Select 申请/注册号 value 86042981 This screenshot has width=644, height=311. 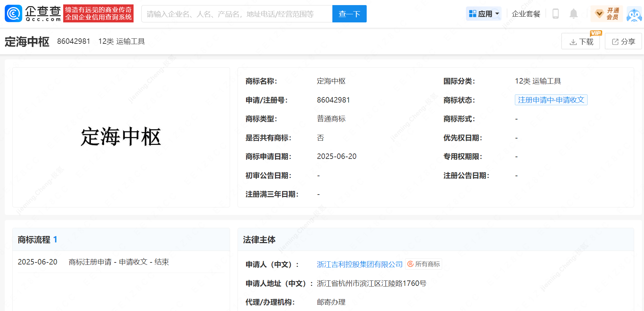333,100
